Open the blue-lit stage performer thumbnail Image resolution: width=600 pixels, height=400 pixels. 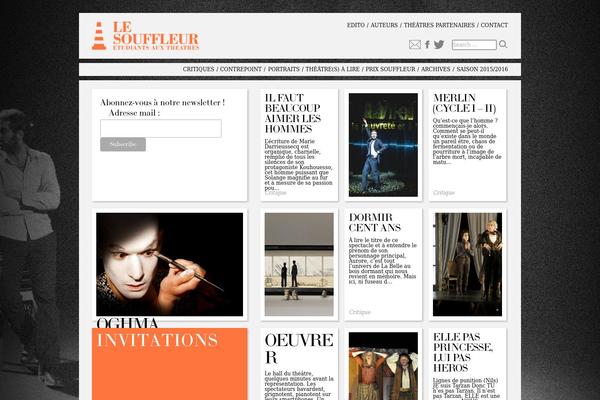(383, 145)
